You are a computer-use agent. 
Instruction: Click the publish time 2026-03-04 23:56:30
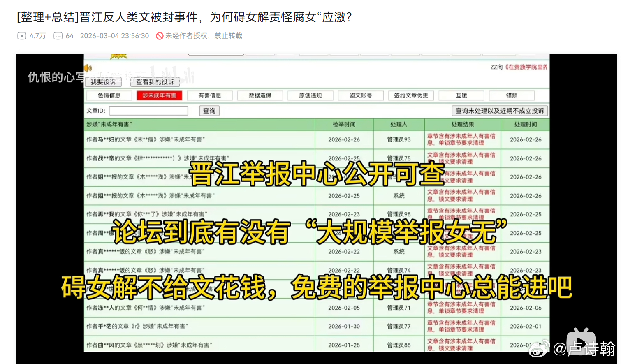pos(114,36)
